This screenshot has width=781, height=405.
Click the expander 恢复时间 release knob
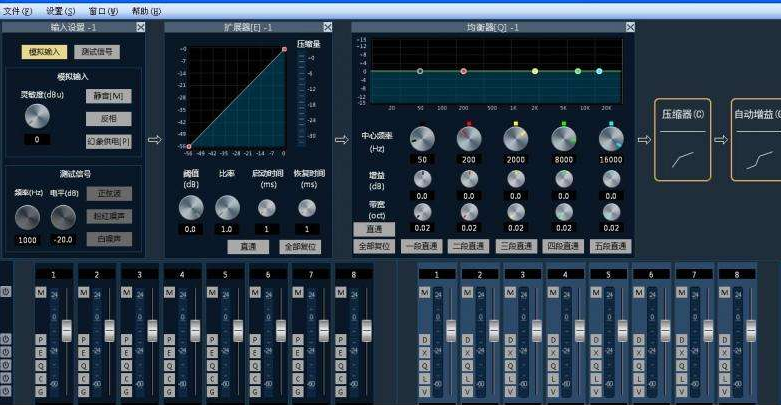coord(307,208)
